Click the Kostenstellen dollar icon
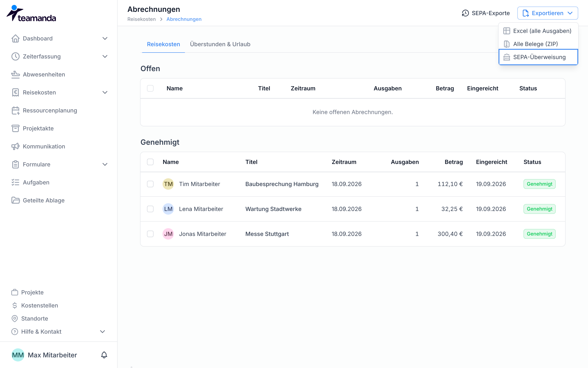Viewport: 588px width, 368px height. 14,305
